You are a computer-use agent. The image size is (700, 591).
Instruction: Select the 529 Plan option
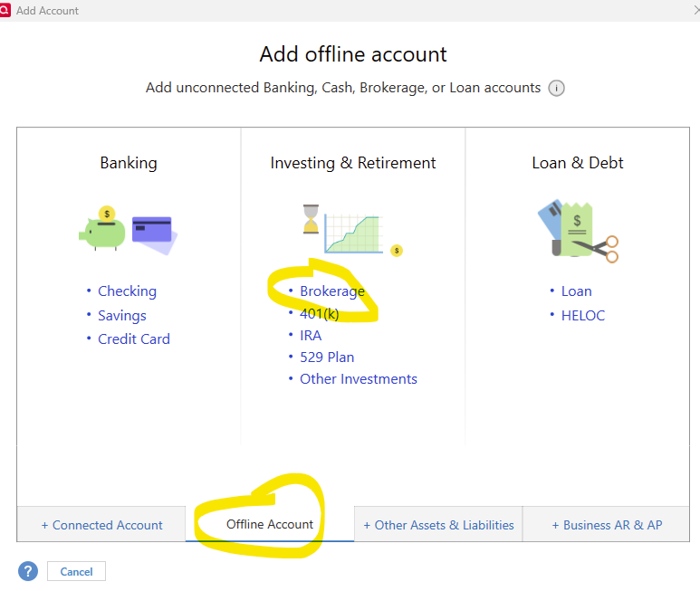point(327,357)
